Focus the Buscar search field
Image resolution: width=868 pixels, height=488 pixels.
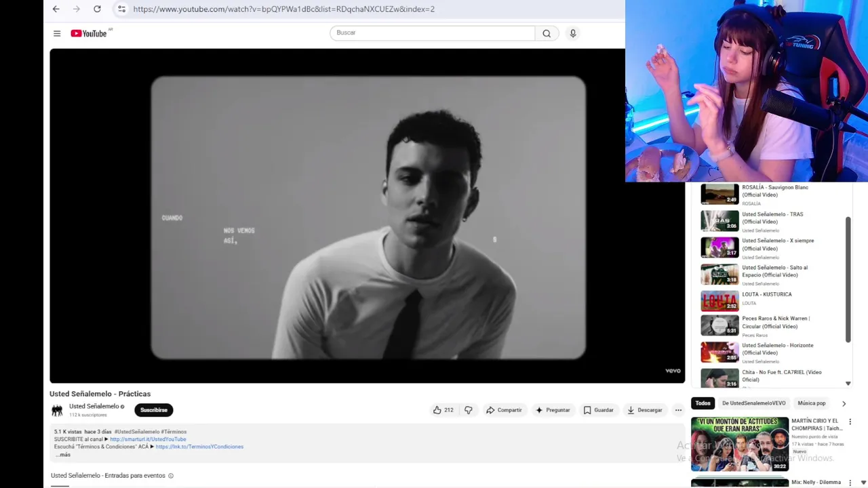pos(432,33)
